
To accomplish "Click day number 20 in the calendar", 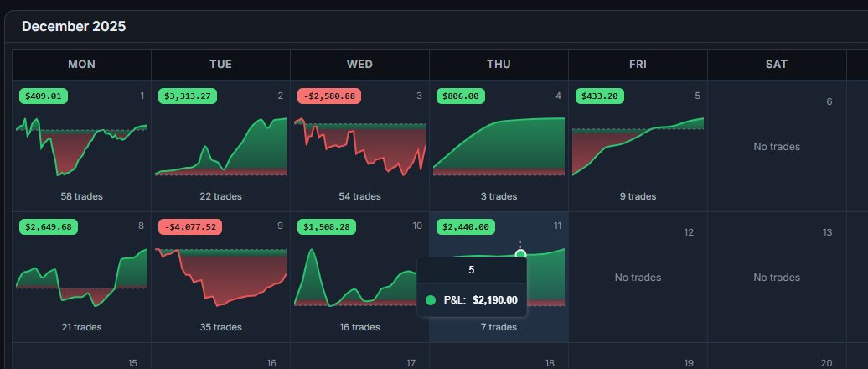I will tap(826, 363).
